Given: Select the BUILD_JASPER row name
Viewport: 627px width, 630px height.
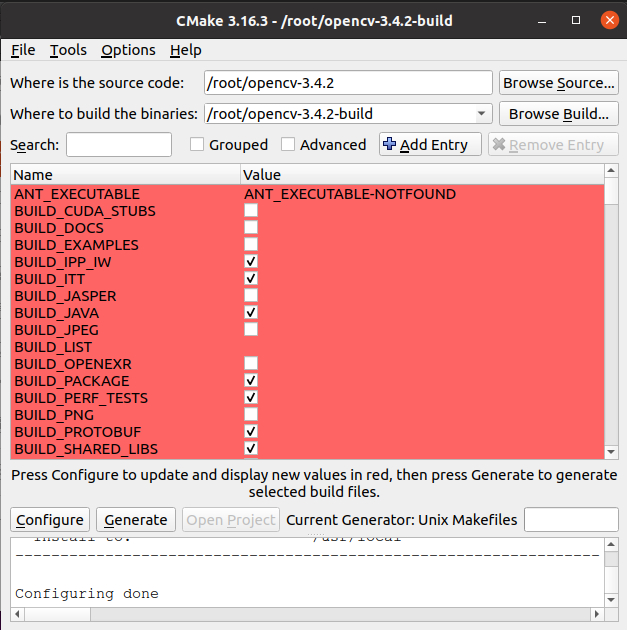Looking at the screenshot, I should click(65, 296).
